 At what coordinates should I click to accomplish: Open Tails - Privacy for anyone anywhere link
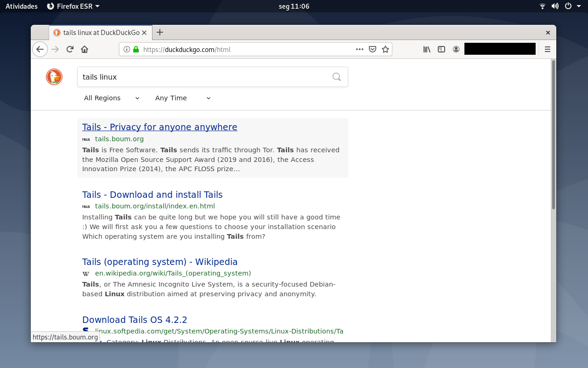coord(160,127)
